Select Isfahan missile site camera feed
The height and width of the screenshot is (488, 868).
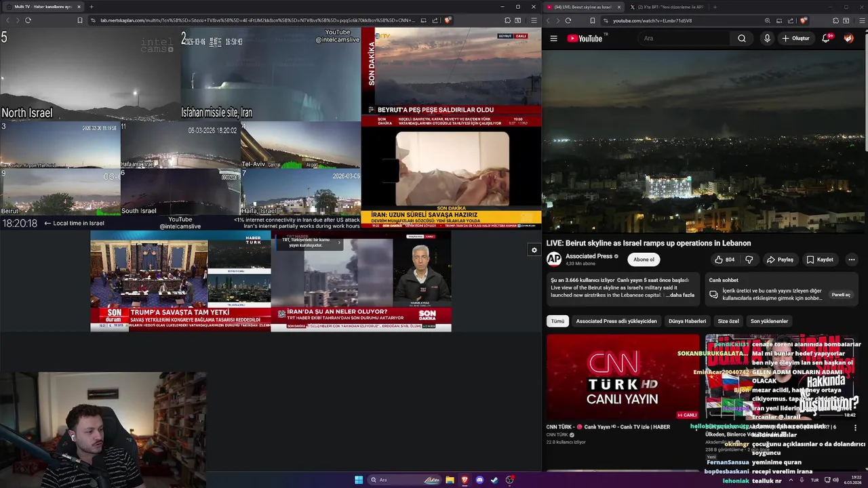(271, 75)
